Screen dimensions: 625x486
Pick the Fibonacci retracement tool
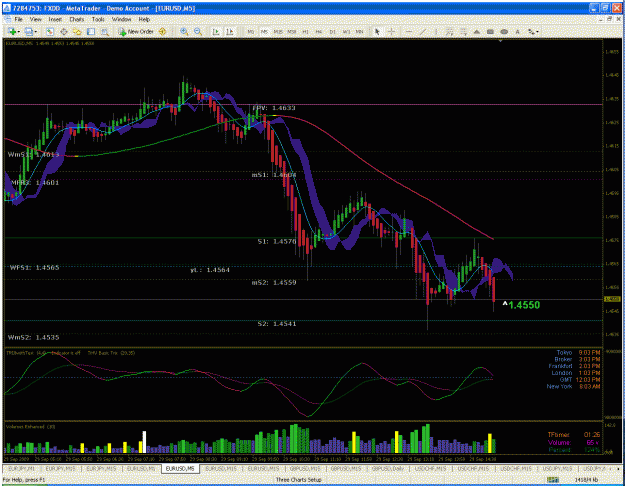[x=463, y=31]
